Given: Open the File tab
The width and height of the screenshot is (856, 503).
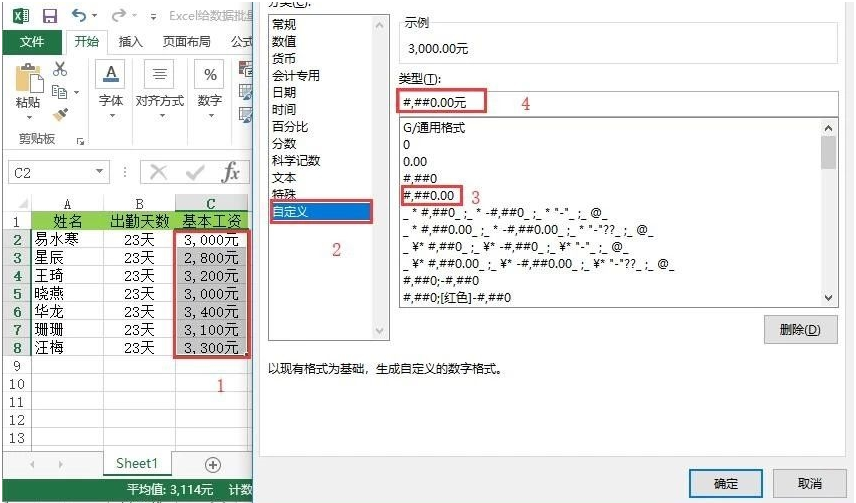Looking at the screenshot, I should pos(32,42).
